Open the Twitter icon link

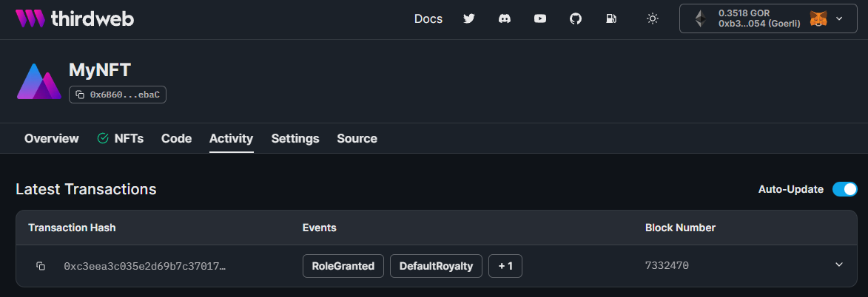[x=468, y=19]
